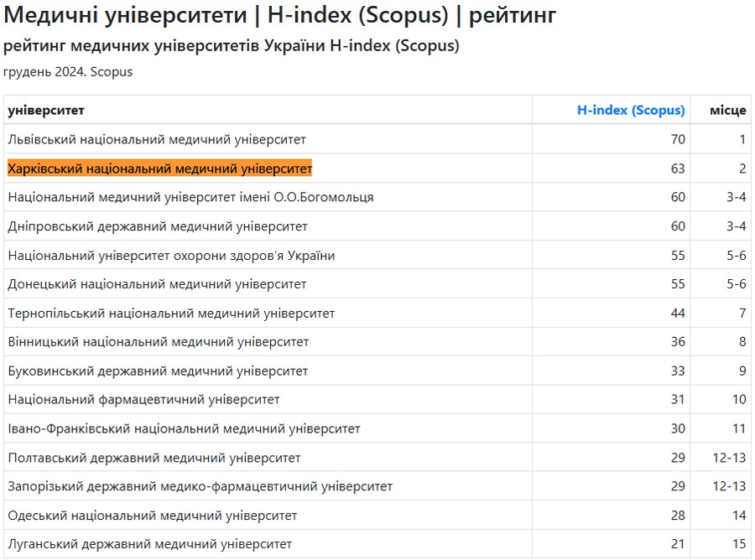Select Івано-Франківський національний медичний університет

[x=184, y=429]
